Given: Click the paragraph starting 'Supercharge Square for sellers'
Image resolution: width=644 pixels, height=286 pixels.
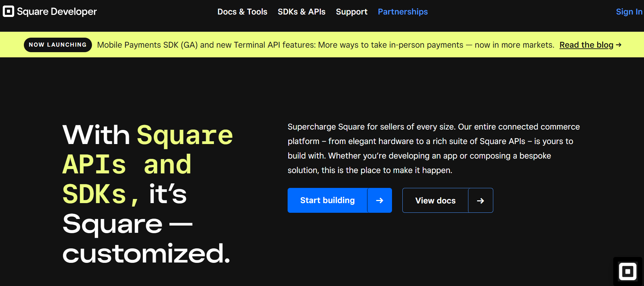Looking at the screenshot, I should pos(434,149).
